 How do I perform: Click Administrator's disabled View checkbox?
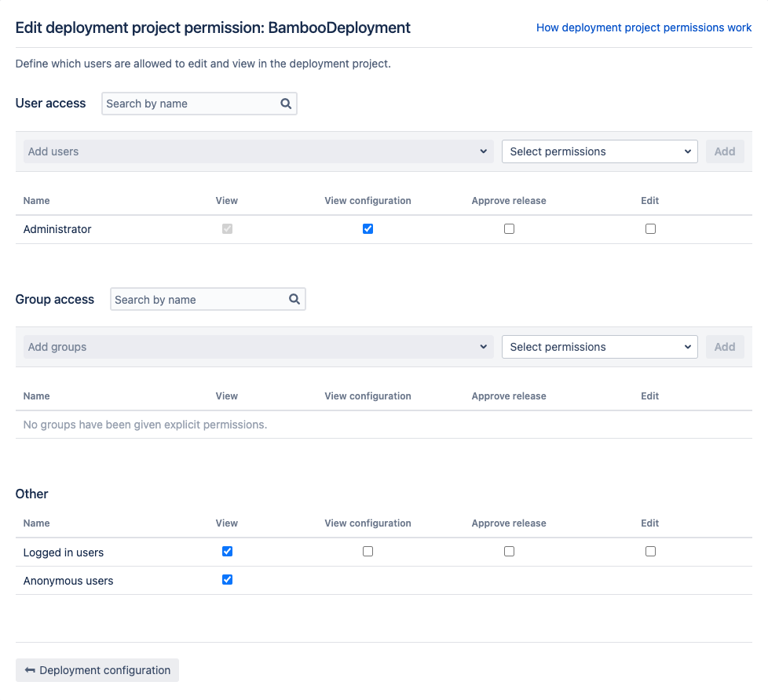click(227, 228)
